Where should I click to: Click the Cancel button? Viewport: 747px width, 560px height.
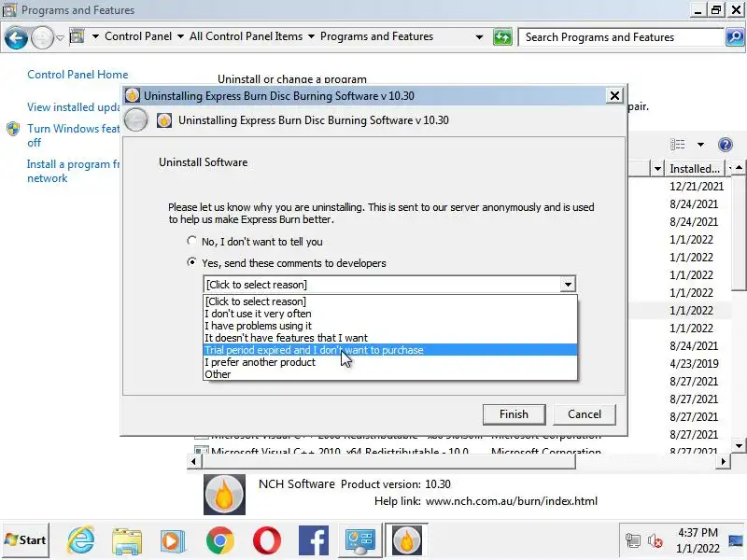point(585,414)
